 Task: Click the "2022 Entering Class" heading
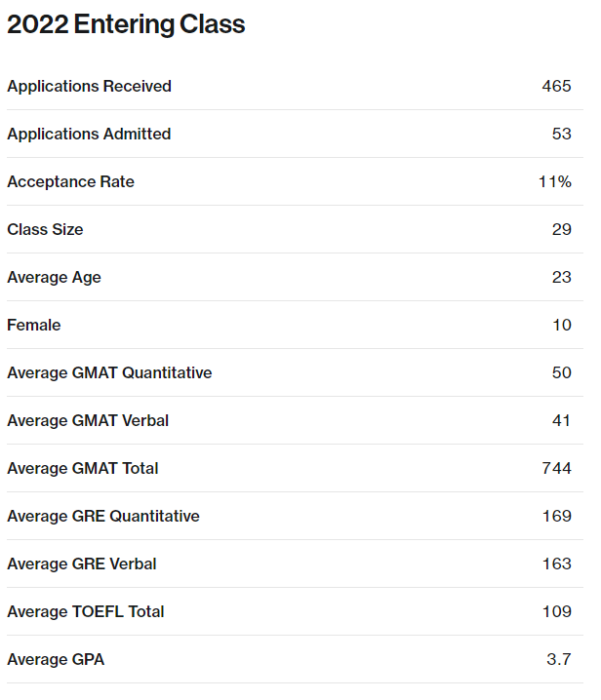[x=126, y=25]
